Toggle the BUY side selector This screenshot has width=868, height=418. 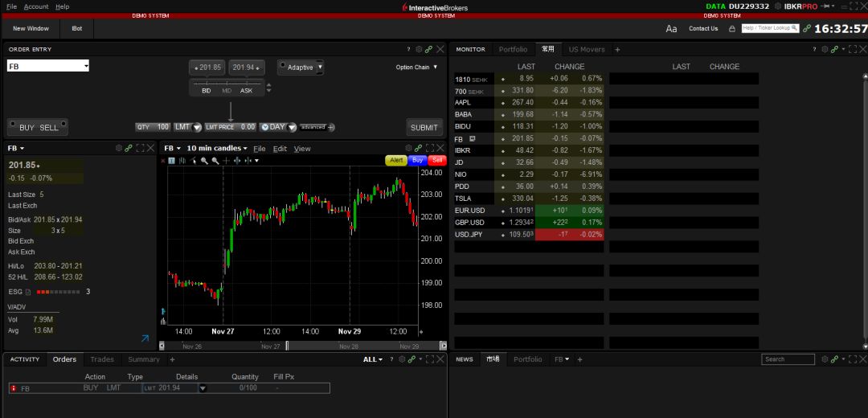click(x=27, y=128)
